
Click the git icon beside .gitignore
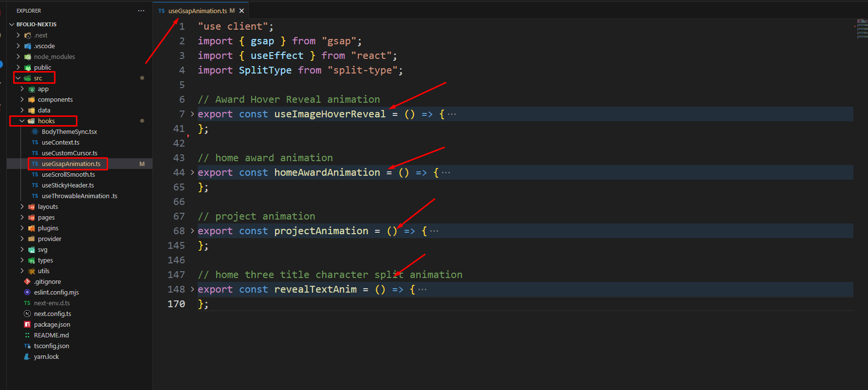[27, 281]
